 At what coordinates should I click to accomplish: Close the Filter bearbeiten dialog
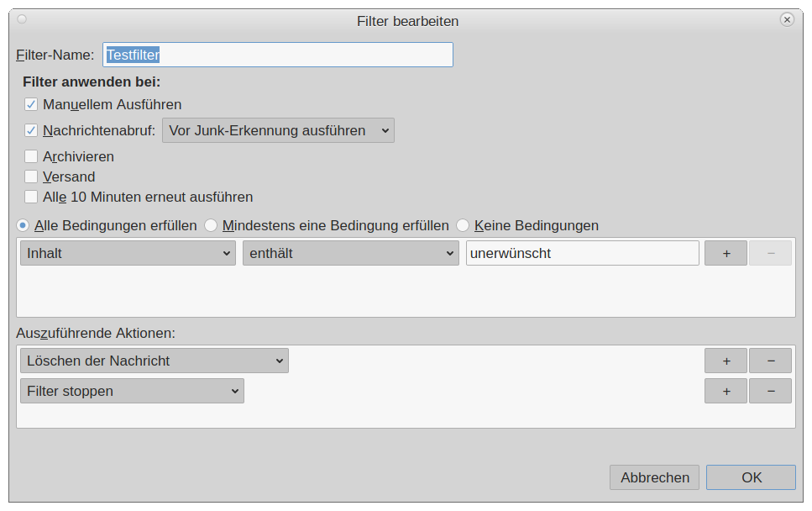[x=787, y=19]
